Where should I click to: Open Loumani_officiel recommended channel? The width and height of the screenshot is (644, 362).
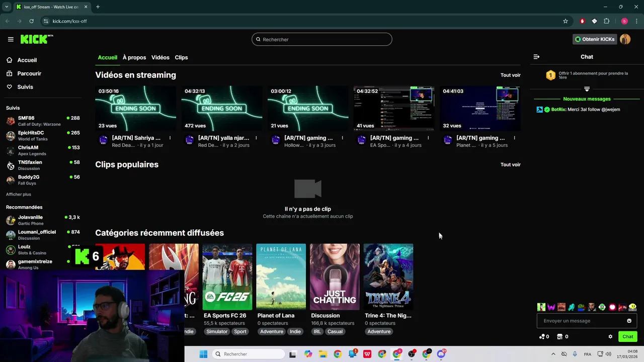click(43, 235)
